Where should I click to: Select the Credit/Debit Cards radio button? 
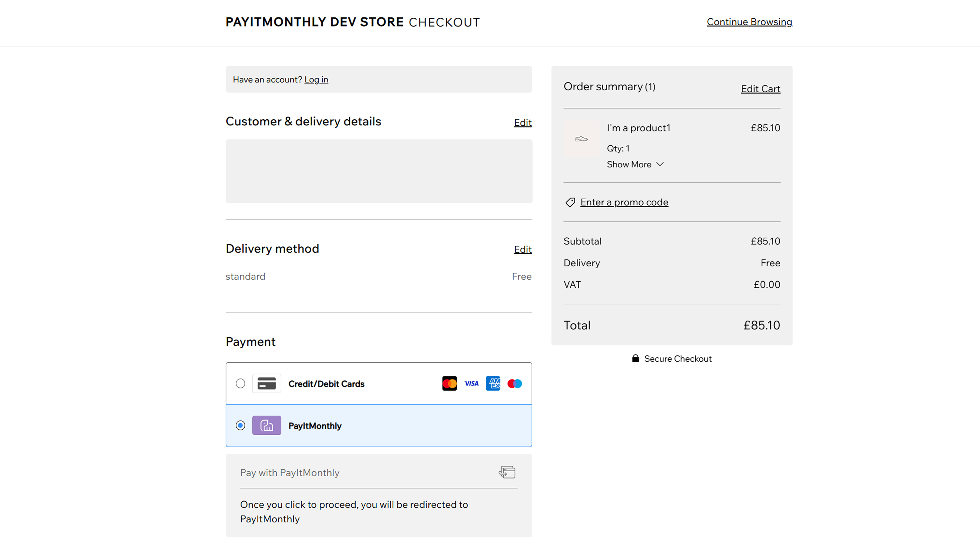[241, 384]
